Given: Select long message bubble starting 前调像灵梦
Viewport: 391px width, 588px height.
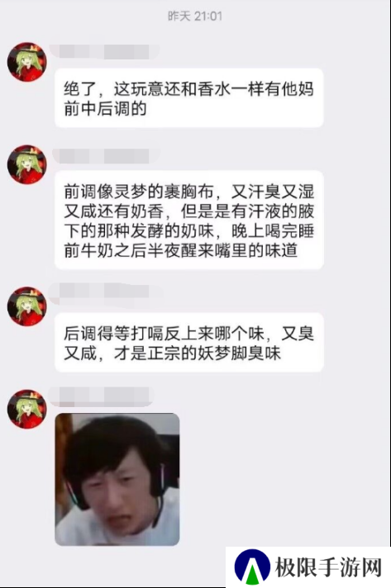Looking at the screenshot, I should [x=189, y=220].
